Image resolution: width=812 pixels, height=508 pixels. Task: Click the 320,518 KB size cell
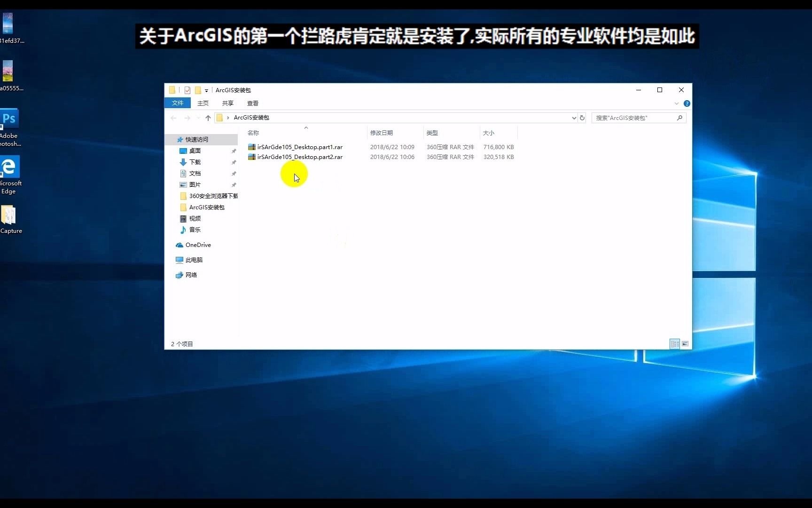coord(499,157)
